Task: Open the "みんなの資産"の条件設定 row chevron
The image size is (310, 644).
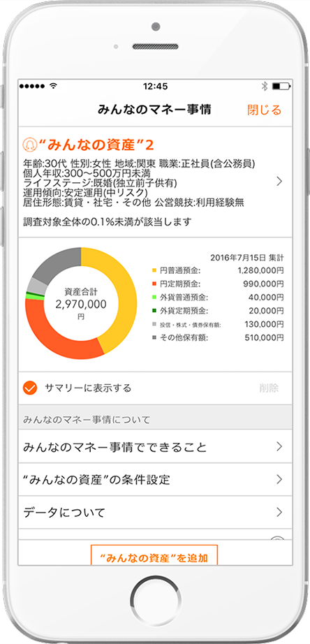Action: click(x=279, y=479)
